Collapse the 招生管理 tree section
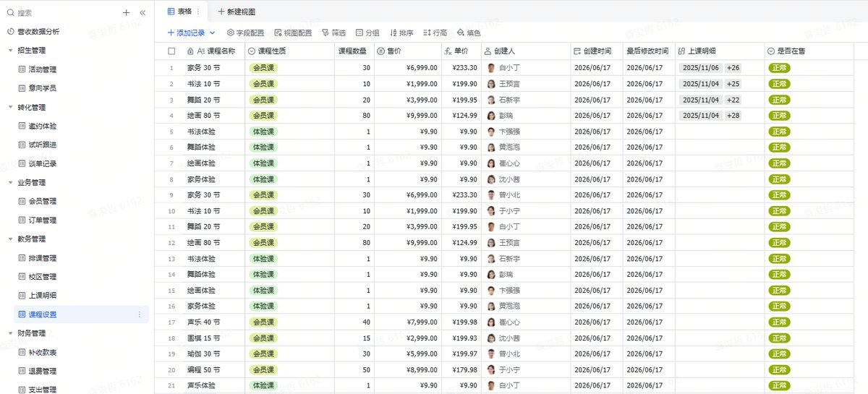Viewport: 868px width, 394px height. point(10,51)
